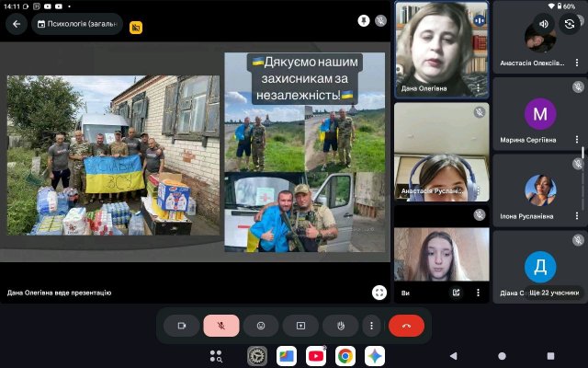Tap the Анастасія Олексіївна name label
This screenshot has width=588, height=368.
pyautogui.click(x=532, y=63)
